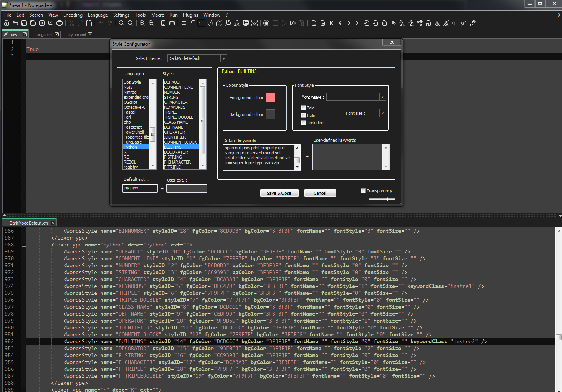Click the Replace toolbar icon

point(131,23)
